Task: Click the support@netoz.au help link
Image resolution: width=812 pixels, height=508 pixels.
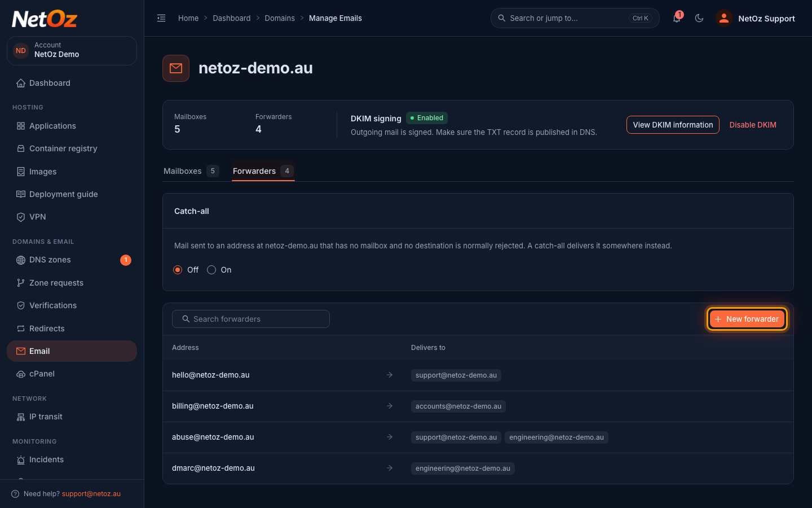Action: pos(91,494)
